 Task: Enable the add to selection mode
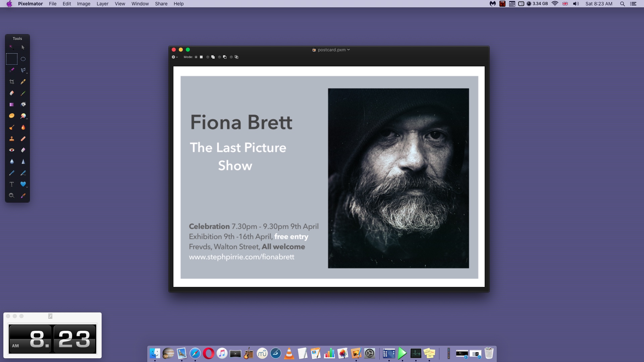[208, 57]
